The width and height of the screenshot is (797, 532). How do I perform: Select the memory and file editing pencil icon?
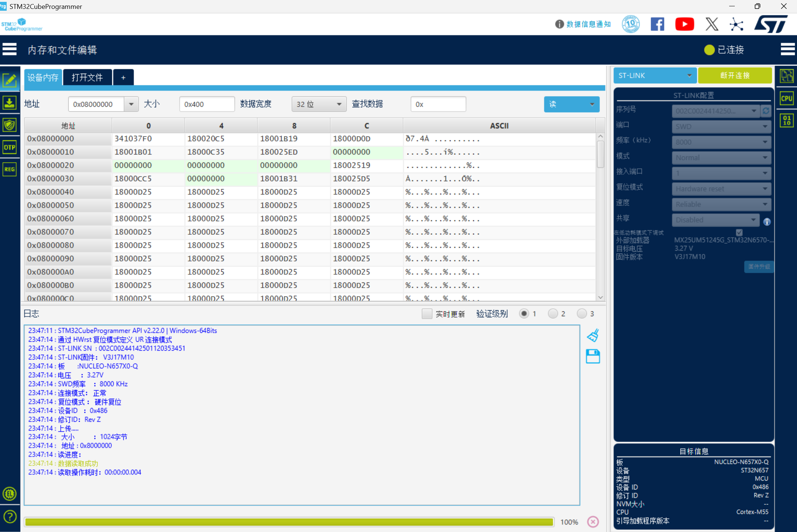pos(10,80)
